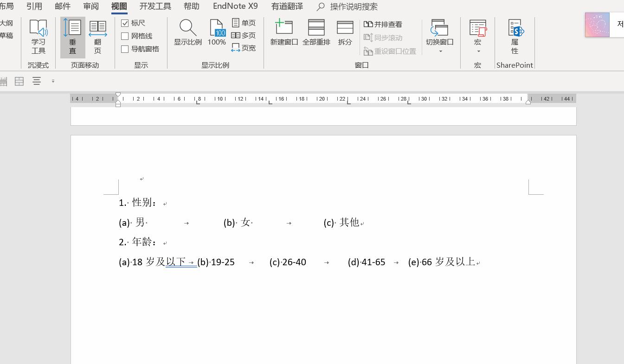Open the 切换窗口 dropdown

coord(438,36)
